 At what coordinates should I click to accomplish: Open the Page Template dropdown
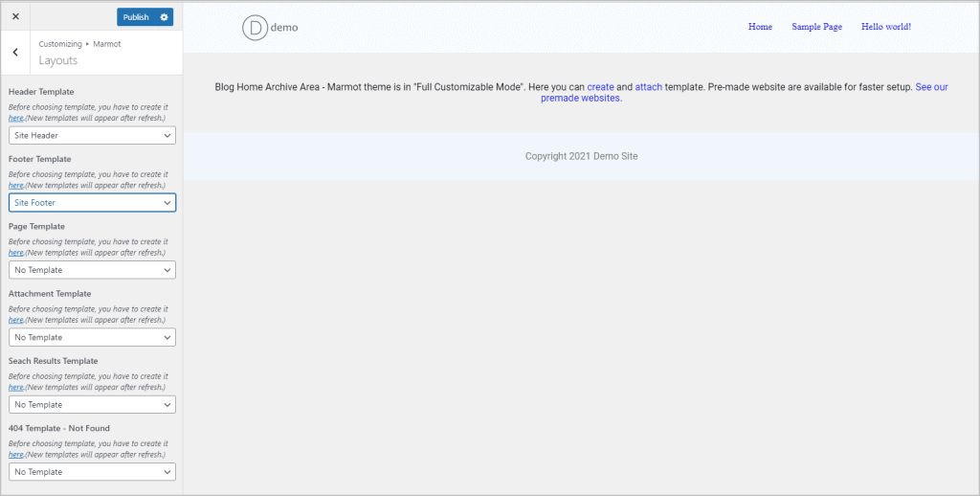coord(92,270)
